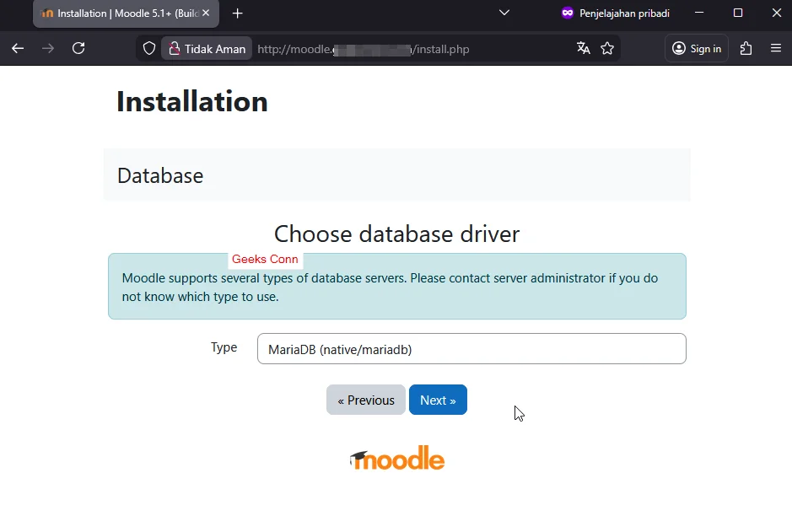This screenshot has height=532, width=792.
Task: Reload the installation page
Action: click(x=78, y=48)
